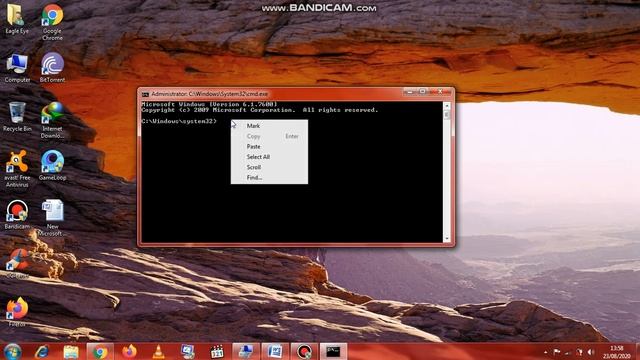Image resolution: width=640 pixels, height=360 pixels.
Task: Launch BitTorrent desktop shortcut
Action: tap(52, 68)
